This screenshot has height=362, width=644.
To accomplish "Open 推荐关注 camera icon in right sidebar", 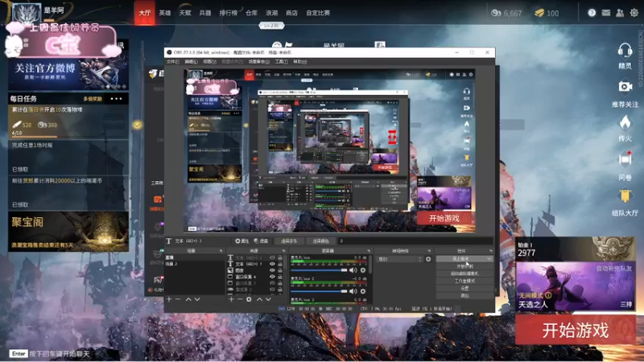I will click(625, 87).
